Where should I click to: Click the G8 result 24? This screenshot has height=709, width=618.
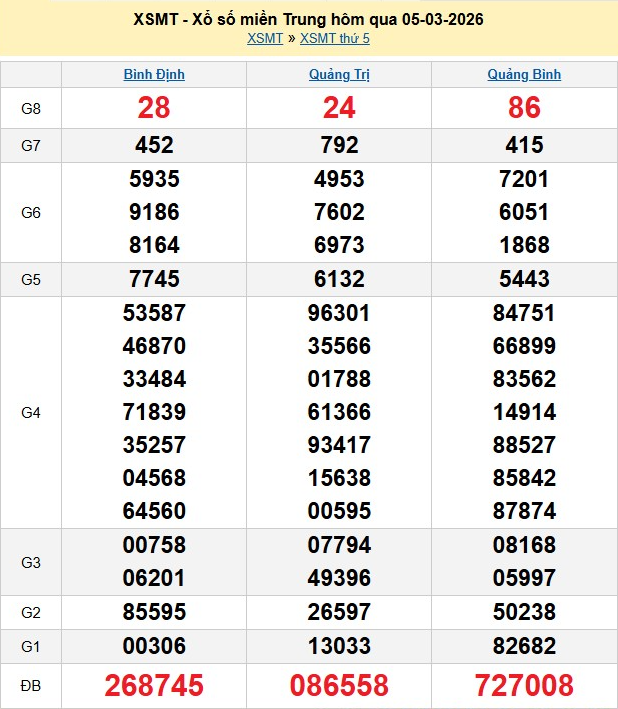click(x=339, y=108)
